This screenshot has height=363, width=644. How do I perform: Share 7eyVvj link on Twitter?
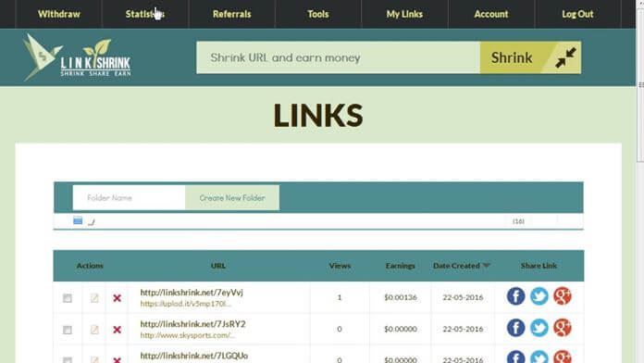pos(539,296)
